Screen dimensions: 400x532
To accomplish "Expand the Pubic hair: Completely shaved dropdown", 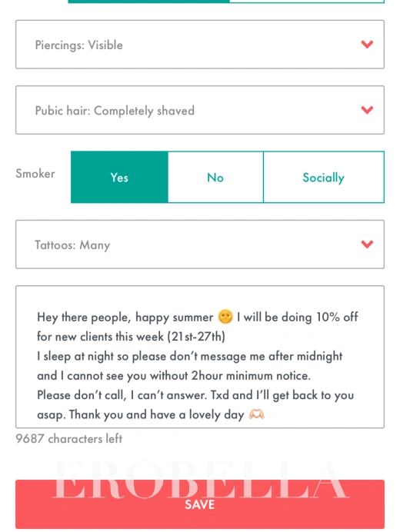I will 200,110.
